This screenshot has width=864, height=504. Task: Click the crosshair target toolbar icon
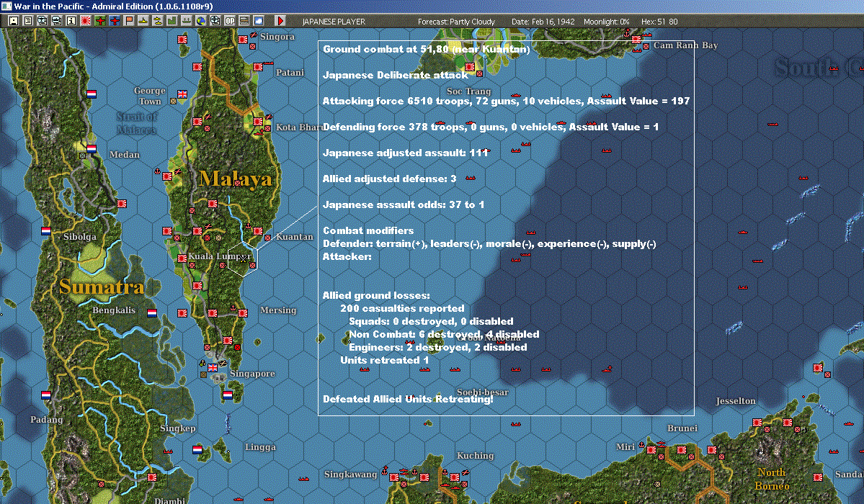pyautogui.click(x=215, y=21)
